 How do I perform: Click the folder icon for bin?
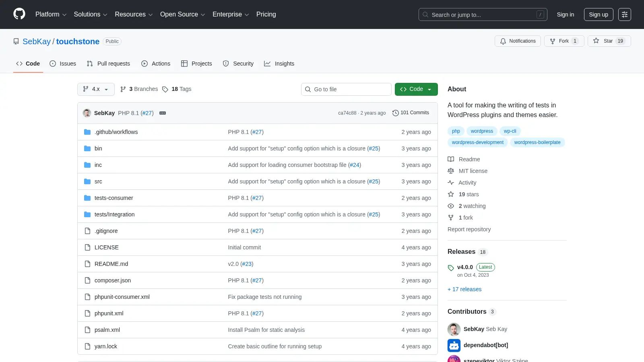[x=87, y=148]
